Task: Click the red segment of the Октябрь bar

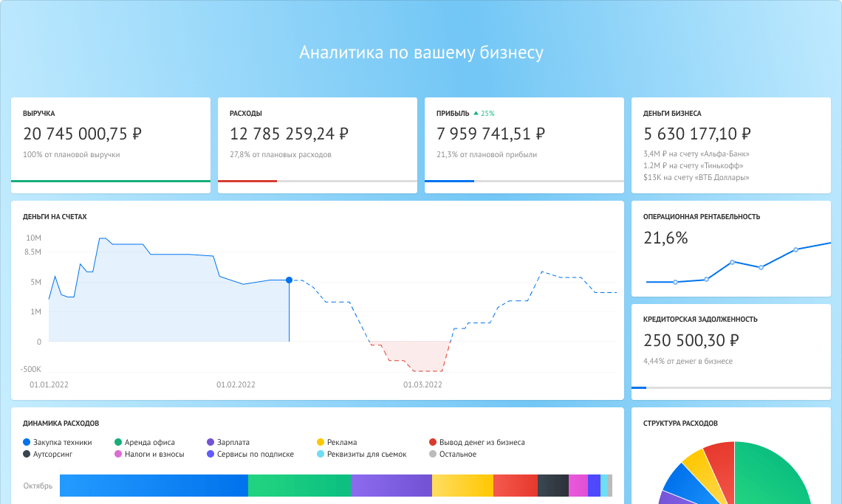Action: [x=516, y=486]
